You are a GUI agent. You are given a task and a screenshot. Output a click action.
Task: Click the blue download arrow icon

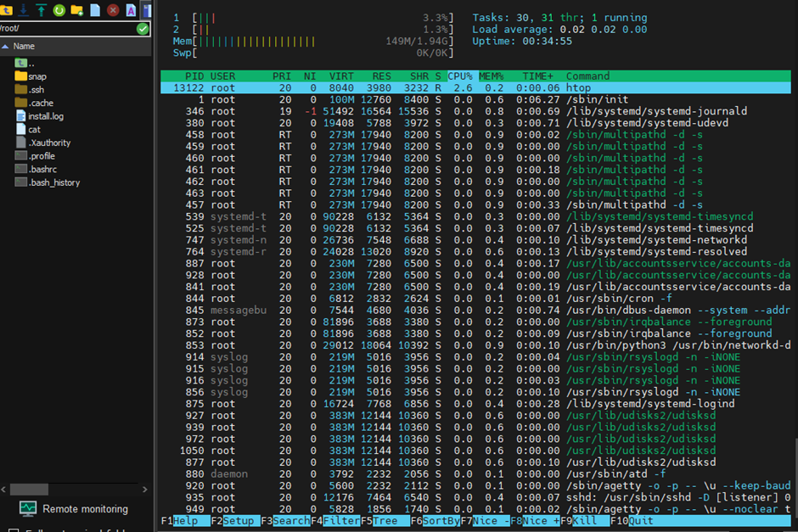click(24, 9)
